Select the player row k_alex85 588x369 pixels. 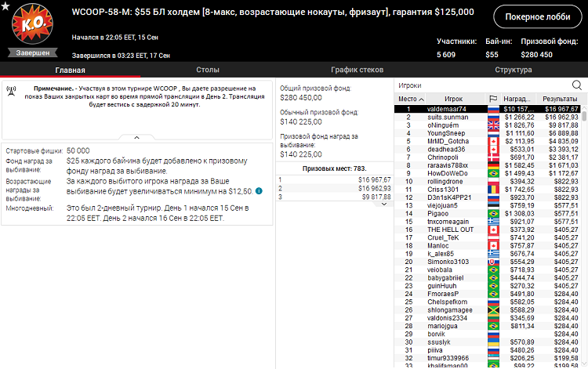click(x=488, y=254)
